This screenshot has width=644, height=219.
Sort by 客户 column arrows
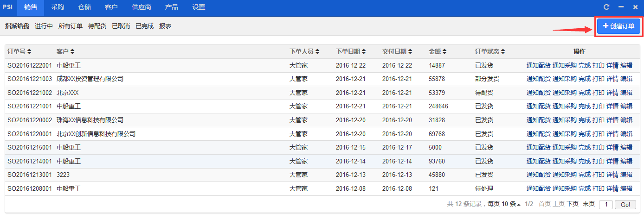pos(72,51)
